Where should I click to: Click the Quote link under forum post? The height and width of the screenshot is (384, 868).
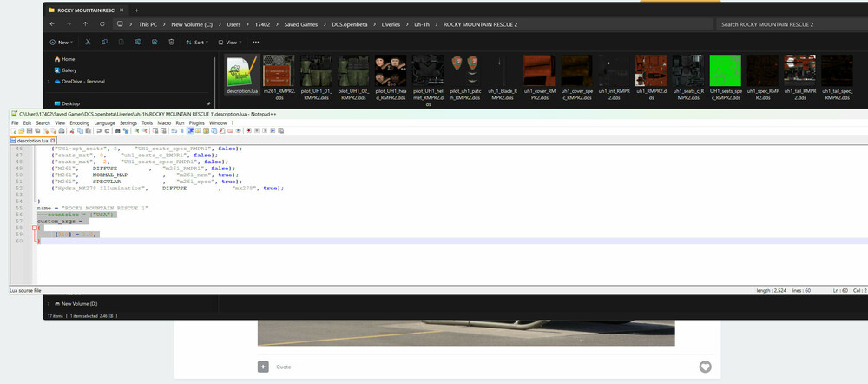tap(284, 367)
